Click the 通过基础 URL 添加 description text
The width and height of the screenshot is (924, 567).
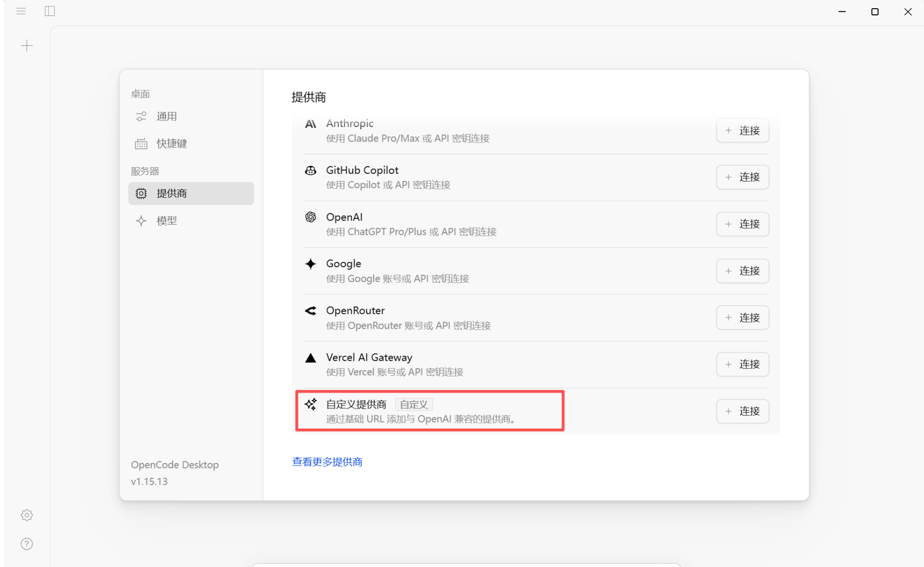click(421, 419)
